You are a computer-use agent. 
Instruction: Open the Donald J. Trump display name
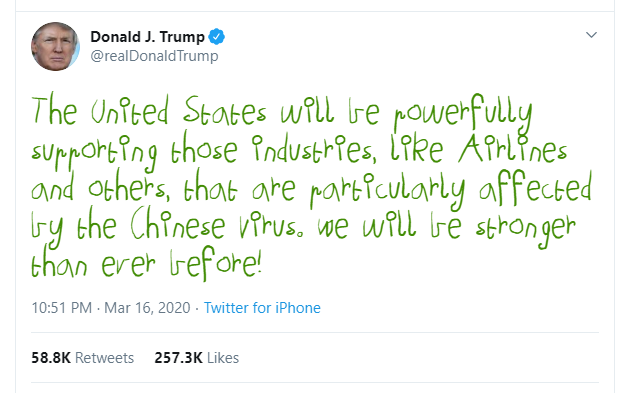(147, 37)
